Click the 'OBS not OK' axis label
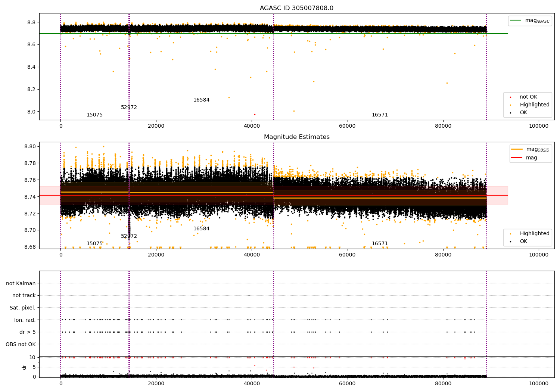Image resolution: width=560 pixels, height=392 pixels. click(x=21, y=344)
